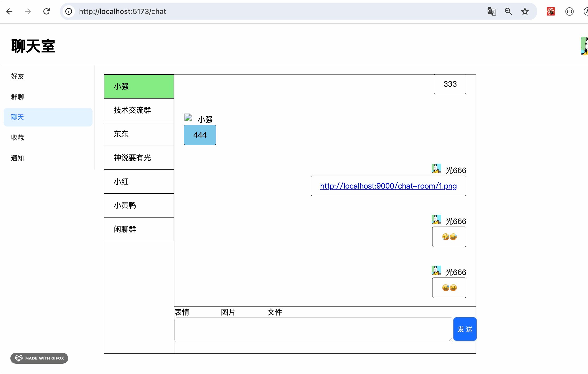Image resolution: width=588 pixels, height=374 pixels.
Task: Click the browser reload icon
Action: pyautogui.click(x=47, y=11)
